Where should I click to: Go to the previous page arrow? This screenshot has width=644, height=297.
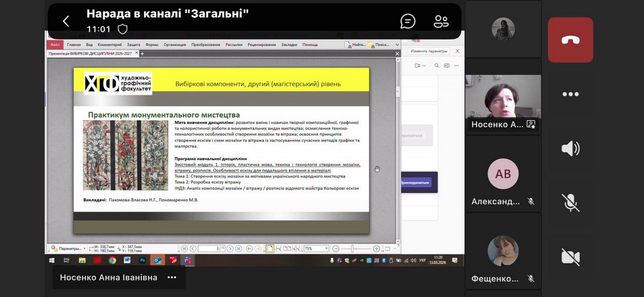[193, 249]
